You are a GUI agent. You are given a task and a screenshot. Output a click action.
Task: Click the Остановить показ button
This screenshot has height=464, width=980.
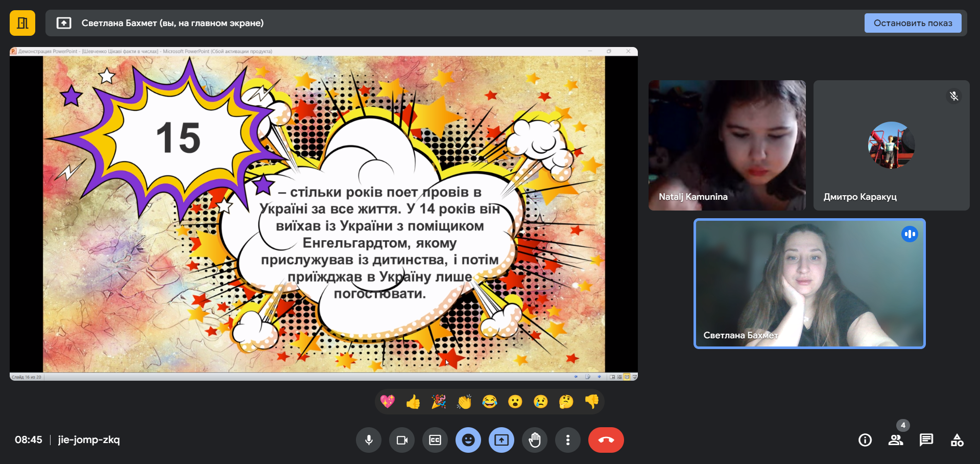(913, 23)
